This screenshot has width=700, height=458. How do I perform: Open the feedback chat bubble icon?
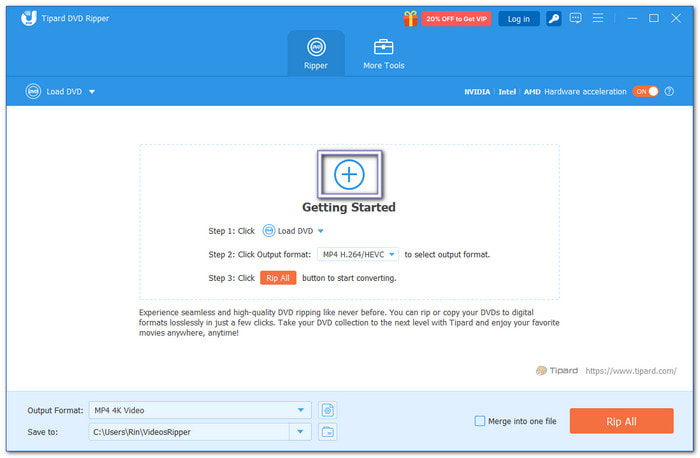coord(575,18)
